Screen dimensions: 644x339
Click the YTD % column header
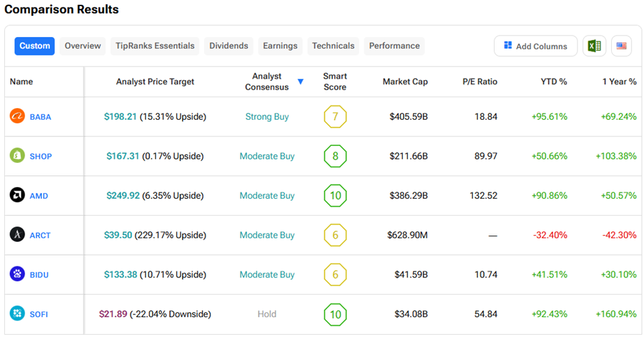coord(553,81)
